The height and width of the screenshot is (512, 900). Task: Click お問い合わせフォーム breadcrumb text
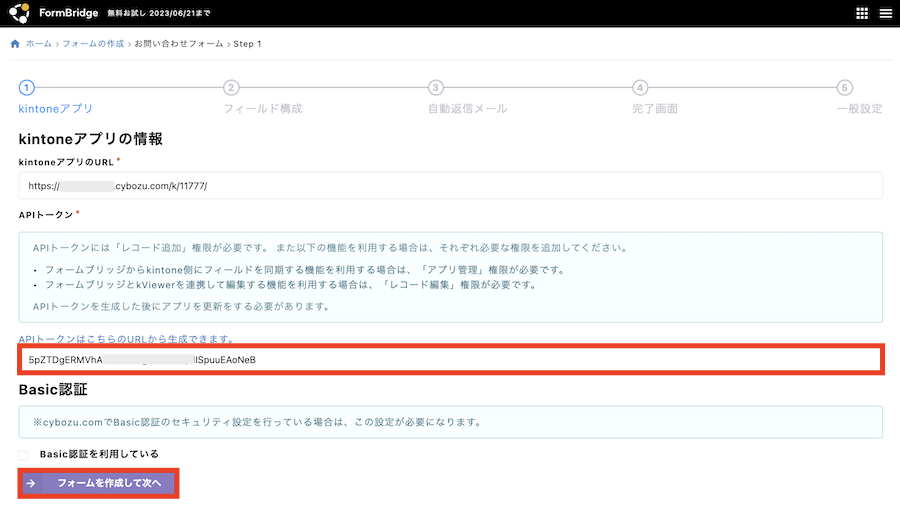tap(179, 44)
